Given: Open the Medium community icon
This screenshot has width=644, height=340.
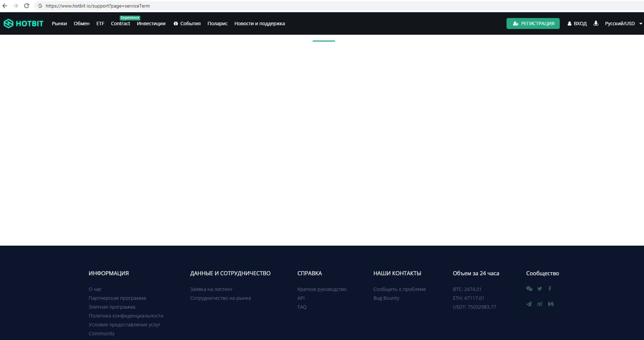Looking at the screenshot, I should coord(551,304).
